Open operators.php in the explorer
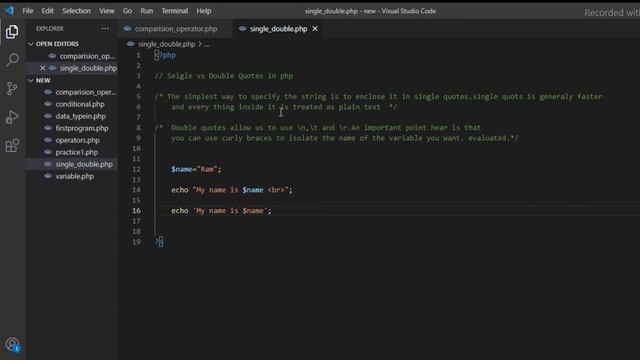This screenshot has width=640, height=360. click(x=78, y=140)
